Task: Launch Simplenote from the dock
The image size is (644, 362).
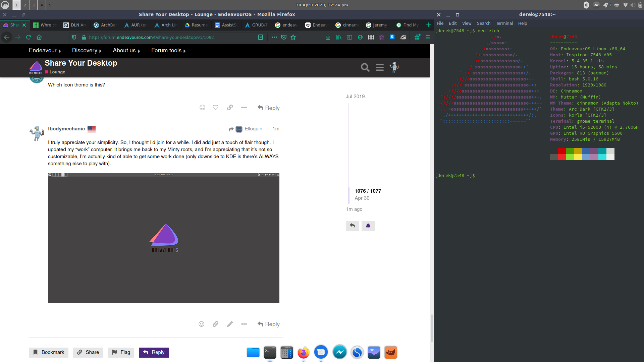Action: tap(357, 353)
